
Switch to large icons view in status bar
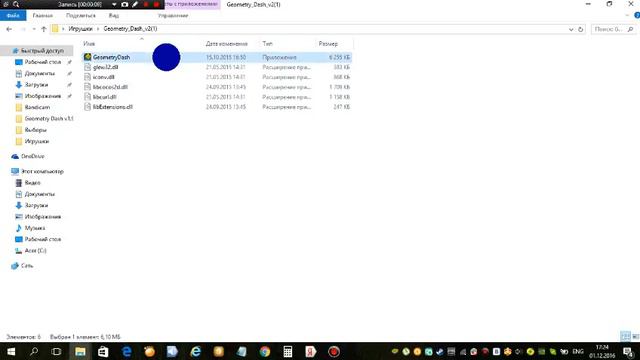[x=636, y=336]
